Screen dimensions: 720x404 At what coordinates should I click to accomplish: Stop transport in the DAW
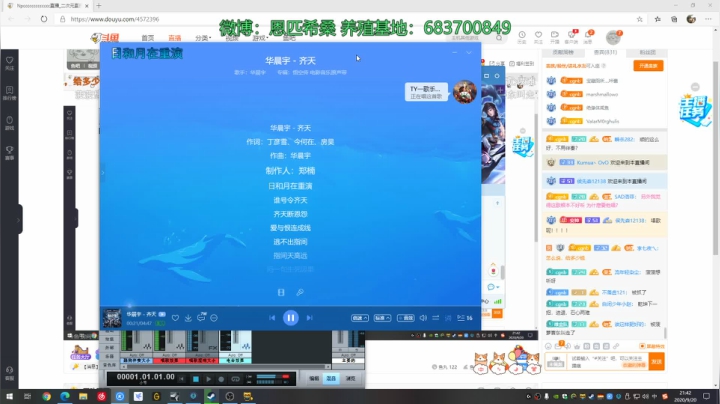pyautogui.click(x=196, y=379)
